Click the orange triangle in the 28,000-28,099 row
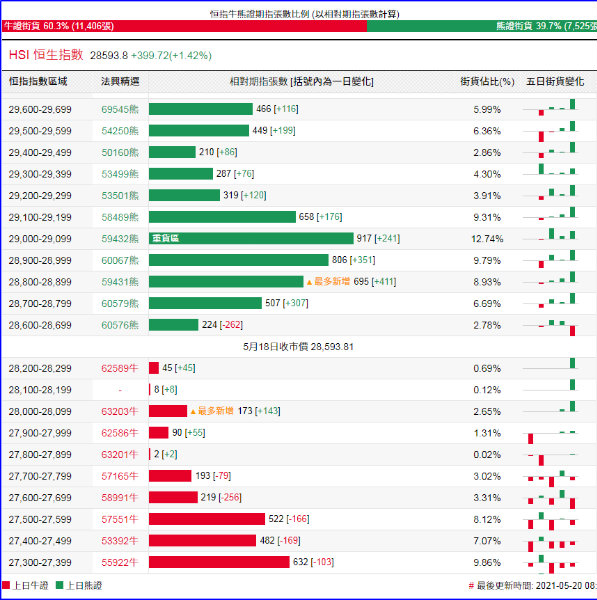This screenshot has width=597, height=600. click(x=193, y=411)
